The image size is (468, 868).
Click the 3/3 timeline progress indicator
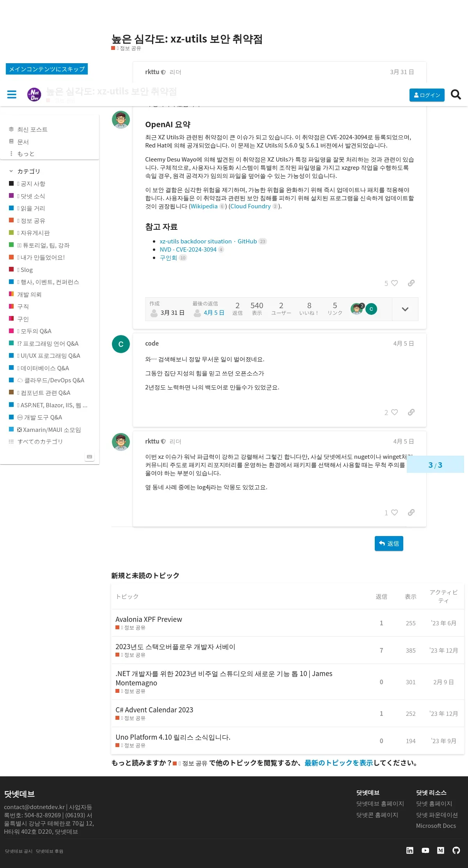[x=435, y=465]
